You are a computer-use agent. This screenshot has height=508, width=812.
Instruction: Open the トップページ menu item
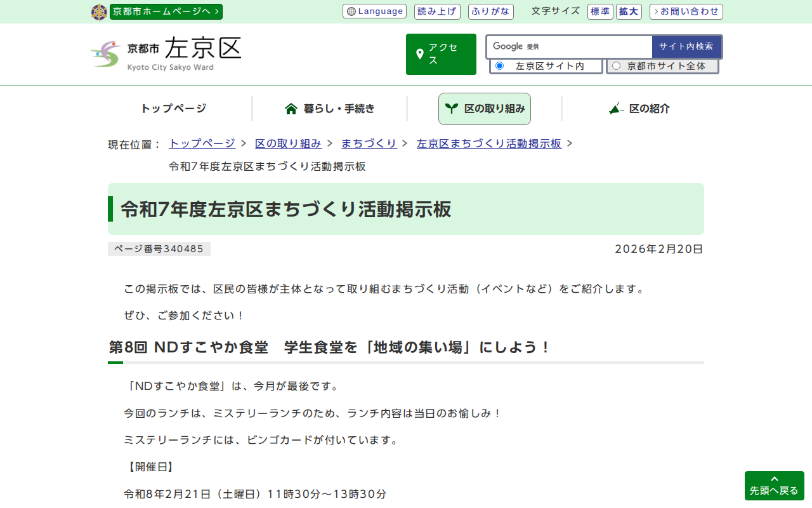173,109
